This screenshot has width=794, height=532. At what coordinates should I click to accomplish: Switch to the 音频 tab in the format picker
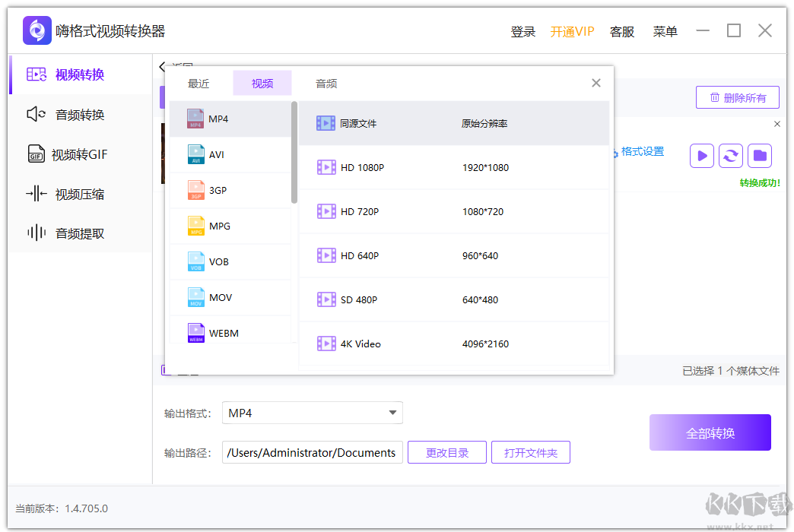(x=326, y=84)
